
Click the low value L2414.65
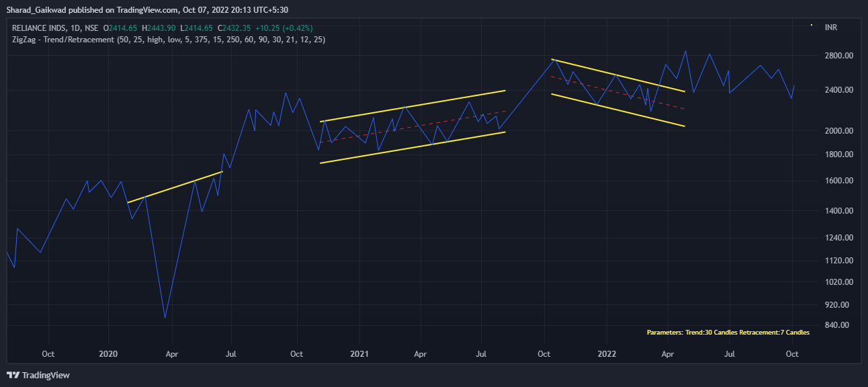(x=197, y=28)
